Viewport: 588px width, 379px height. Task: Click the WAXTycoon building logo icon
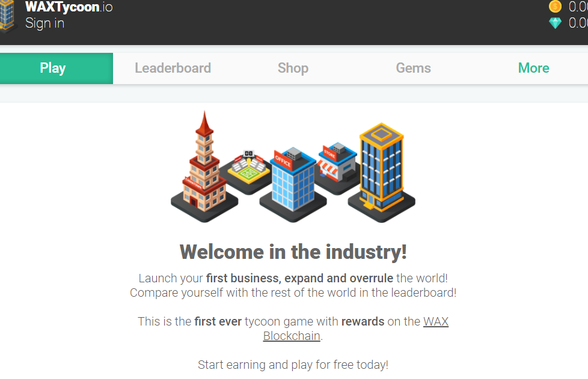point(7,16)
